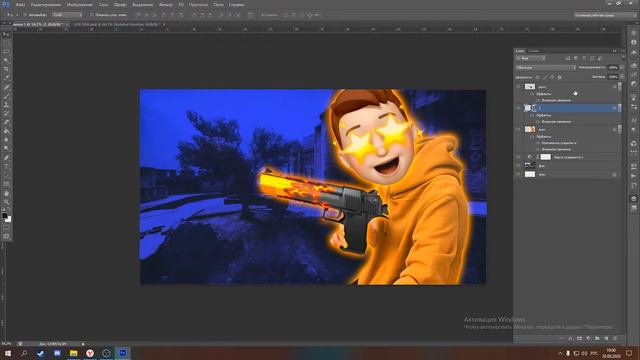
Task: Create new adjustment layer icon
Action: [588, 338]
